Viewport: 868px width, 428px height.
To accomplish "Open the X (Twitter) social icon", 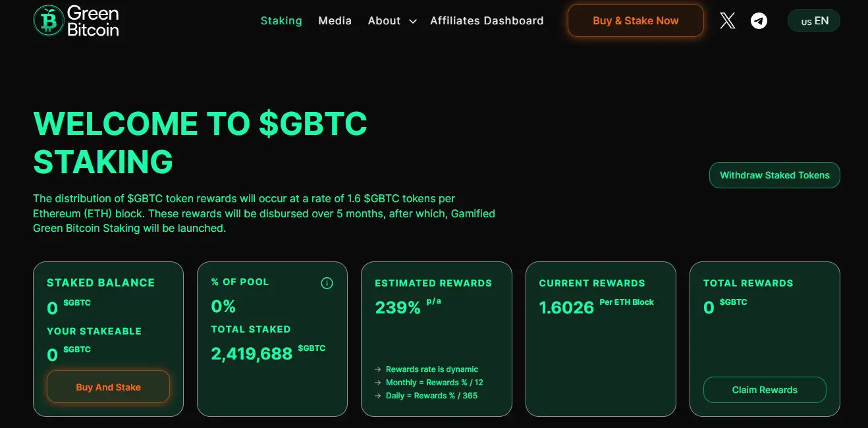I will (728, 21).
